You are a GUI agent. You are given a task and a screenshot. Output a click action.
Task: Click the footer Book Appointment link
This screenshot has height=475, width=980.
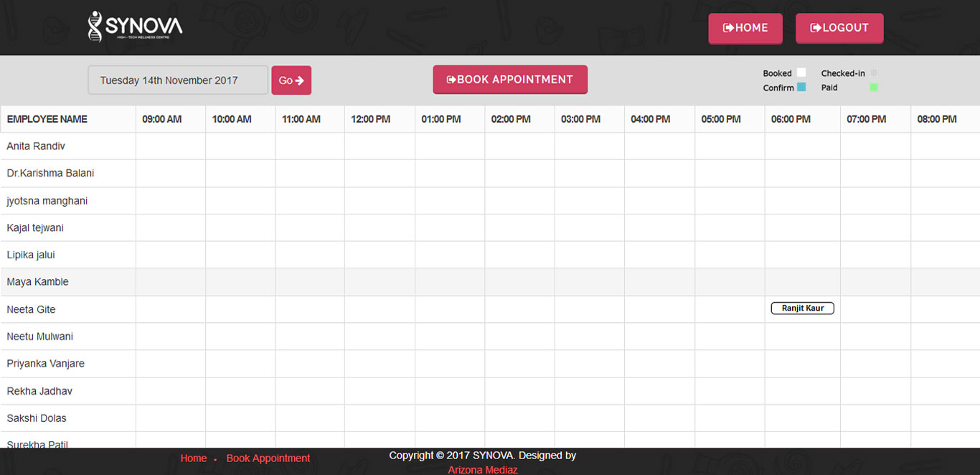(x=268, y=458)
